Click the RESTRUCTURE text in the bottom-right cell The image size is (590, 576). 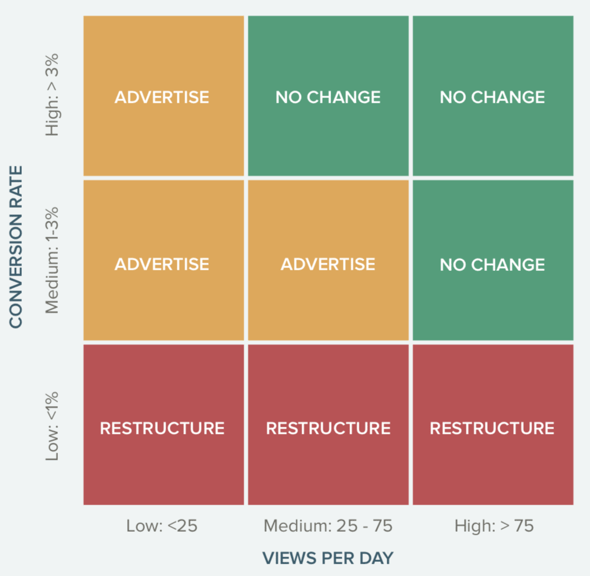(x=492, y=428)
